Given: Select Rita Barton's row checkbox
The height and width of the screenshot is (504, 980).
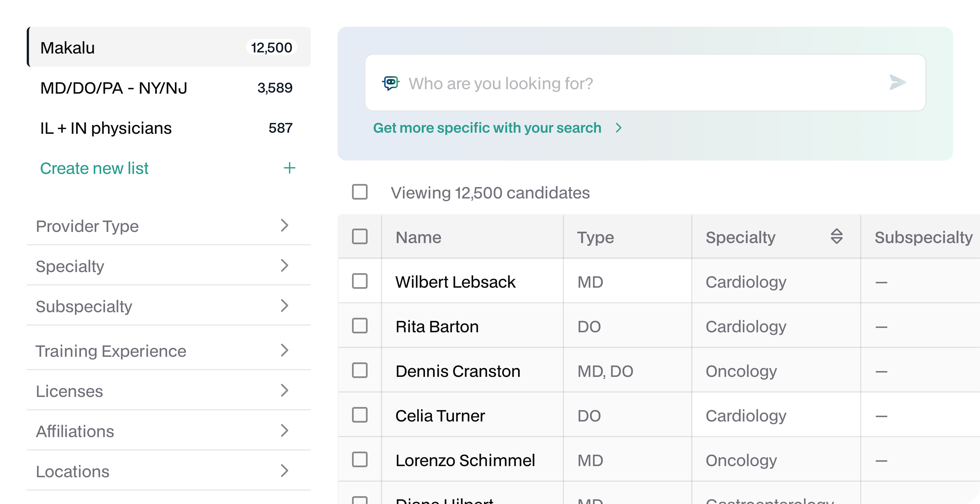Looking at the screenshot, I should (360, 326).
